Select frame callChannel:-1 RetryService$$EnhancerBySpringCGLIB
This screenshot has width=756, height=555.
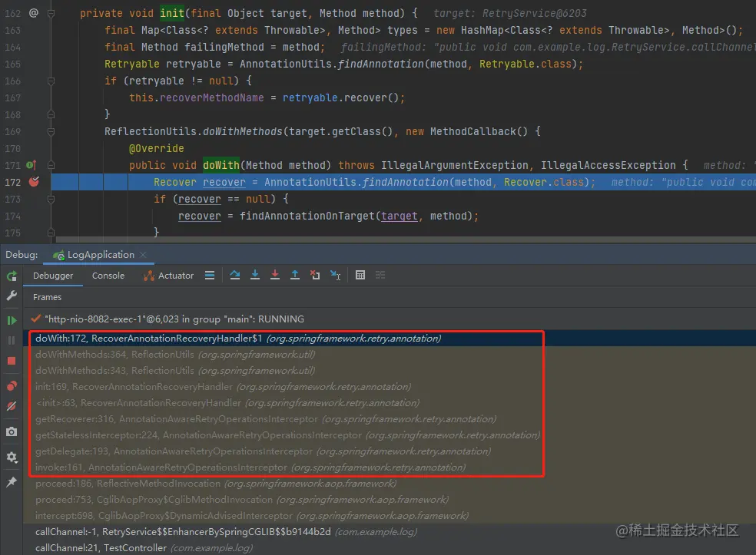point(390,532)
